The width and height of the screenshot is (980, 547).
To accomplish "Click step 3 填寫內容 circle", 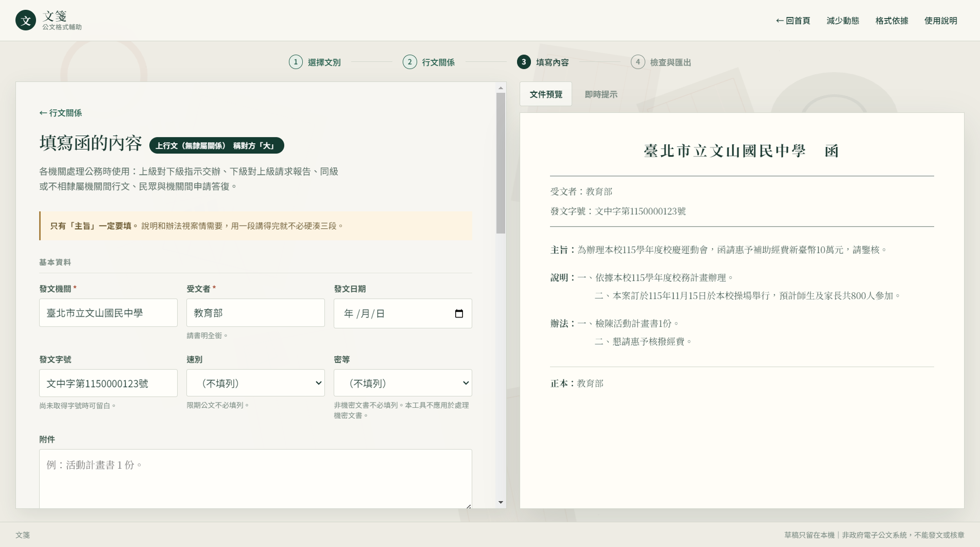I will 524,62.
